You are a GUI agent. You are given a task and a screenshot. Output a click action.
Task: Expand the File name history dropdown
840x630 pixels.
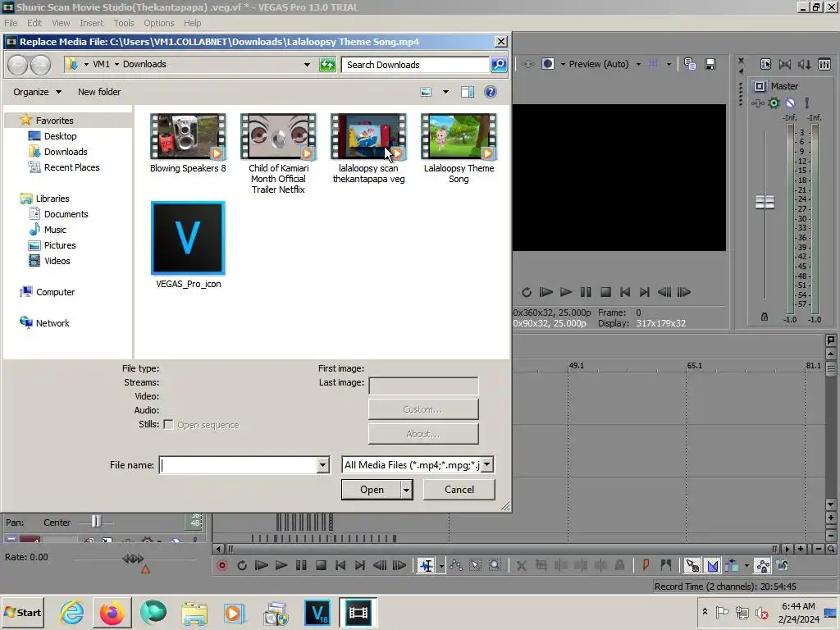[x=323, y=465]
